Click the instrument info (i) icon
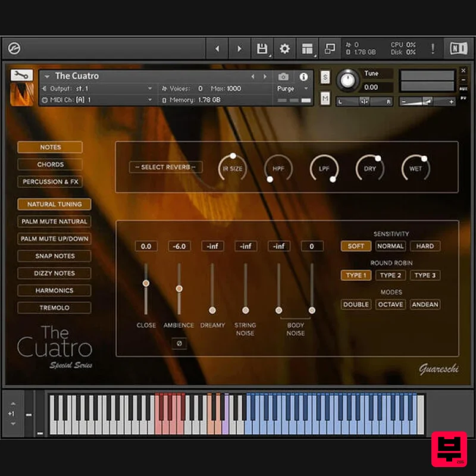Viewport: 476px width, 476px height. tap(303, 77)
